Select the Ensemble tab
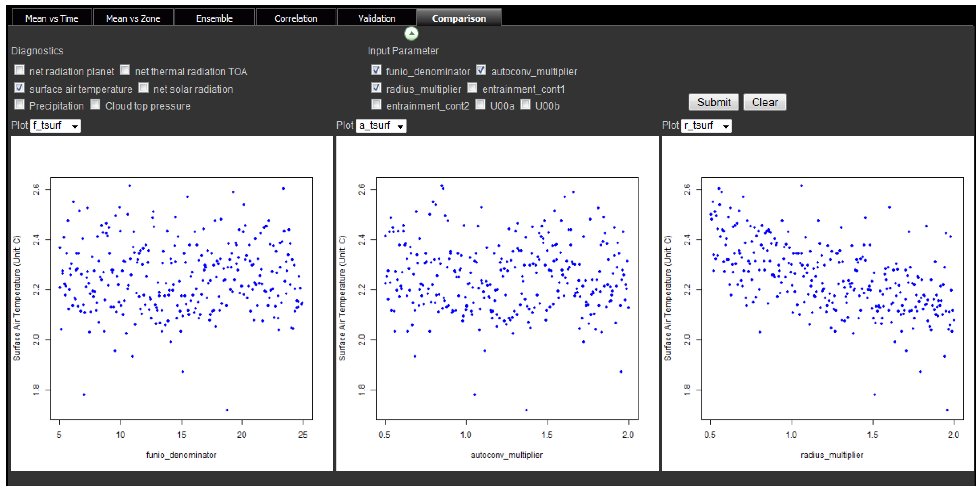 click(x=214, y=18)
